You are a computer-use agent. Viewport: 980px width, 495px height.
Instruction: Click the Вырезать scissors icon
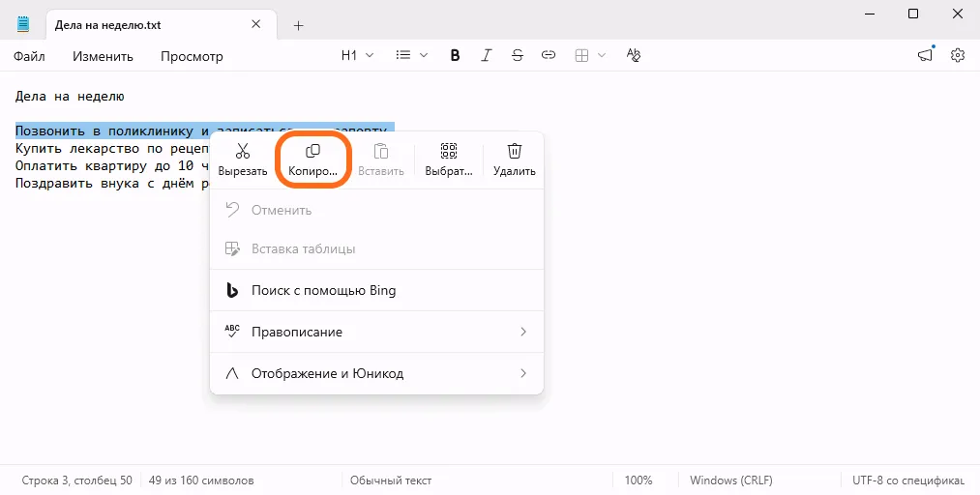click(x=243, y=151)
